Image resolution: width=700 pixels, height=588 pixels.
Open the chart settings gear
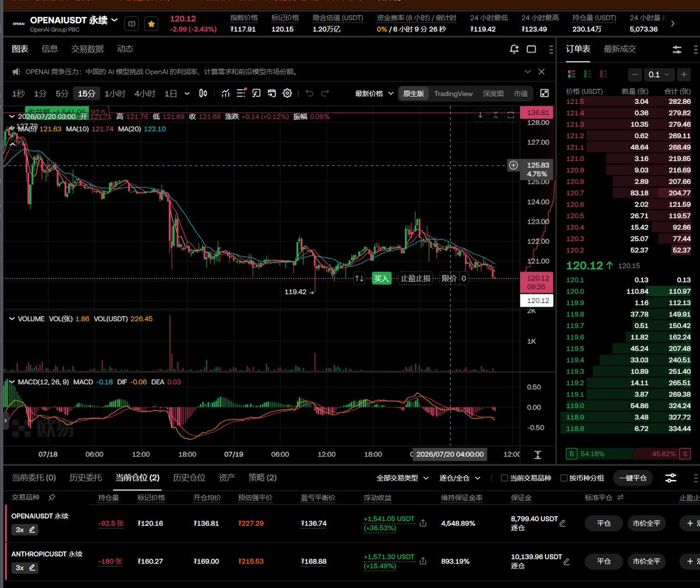(287, 93)
